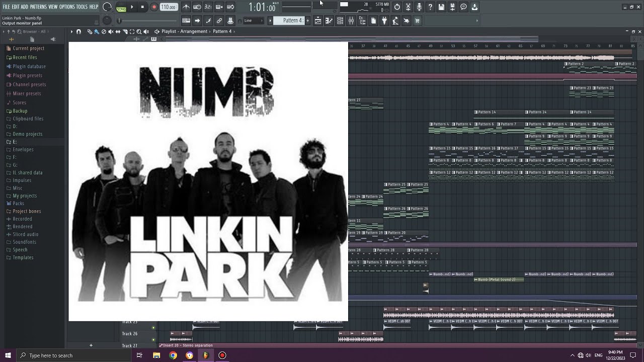Open the Line snap dropdown
Screen dimensions: 644x362
click(253, 21)
